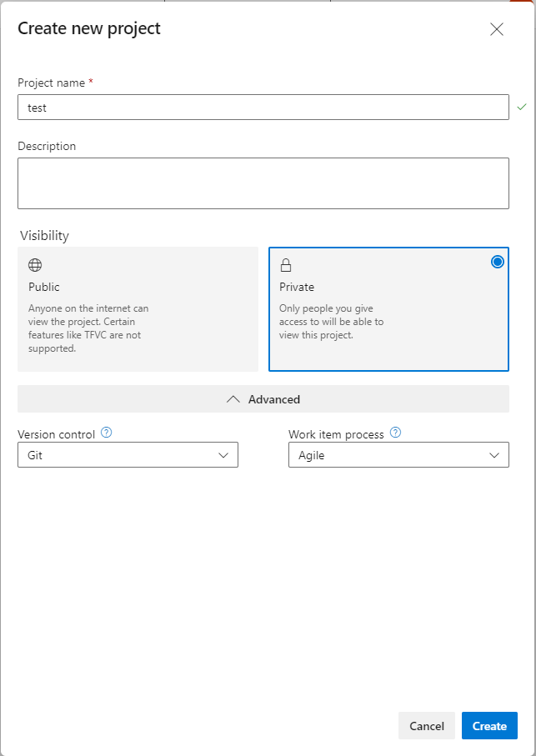
Task: Click the Private visibility card title
Action: pyautogui.click(x=297, y=287)
